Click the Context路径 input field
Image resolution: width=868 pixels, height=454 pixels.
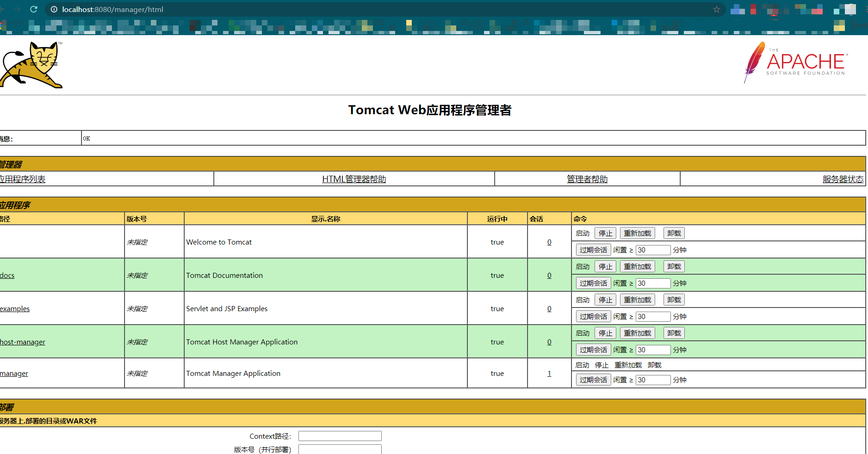point(340,436)
